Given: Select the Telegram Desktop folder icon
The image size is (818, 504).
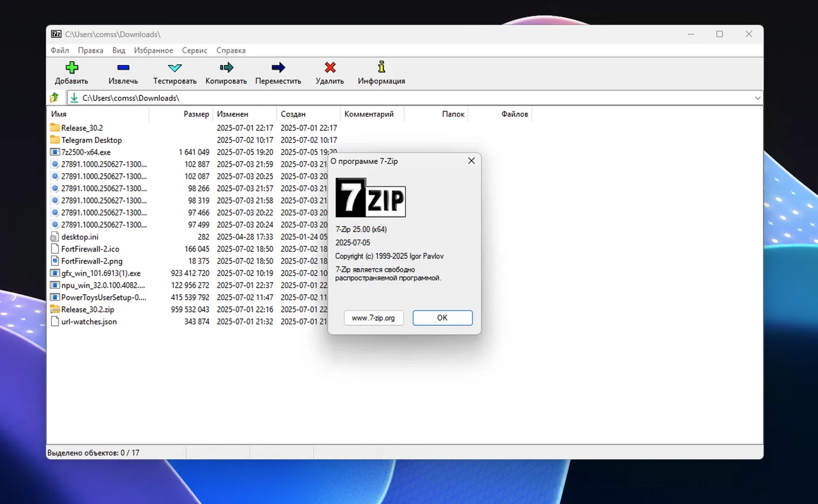Looking at the screenshot, I should 55,139.
